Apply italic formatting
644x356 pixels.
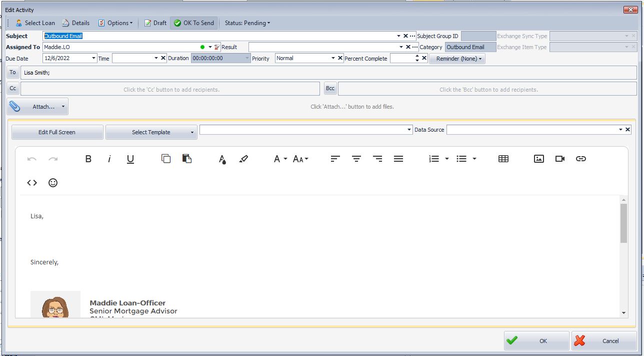point(109,159)
